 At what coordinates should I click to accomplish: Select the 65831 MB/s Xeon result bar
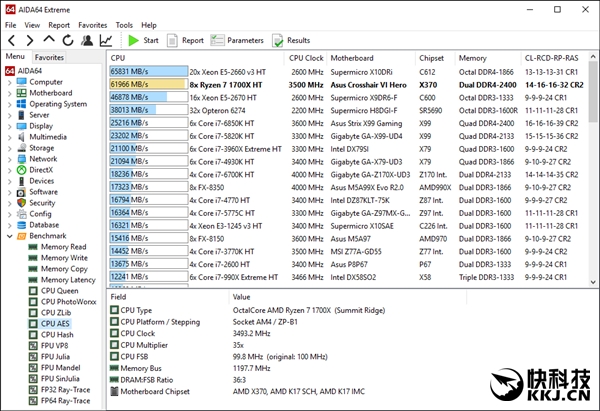pyautogui.click(x=148, y=72)
